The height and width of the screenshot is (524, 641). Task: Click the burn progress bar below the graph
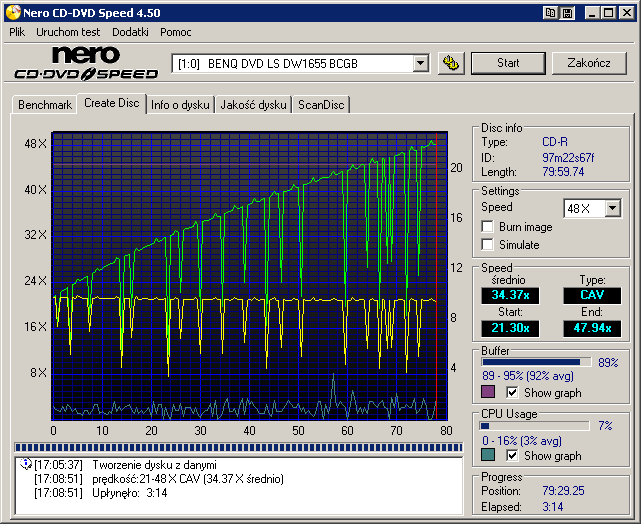[x=238, y=448]
